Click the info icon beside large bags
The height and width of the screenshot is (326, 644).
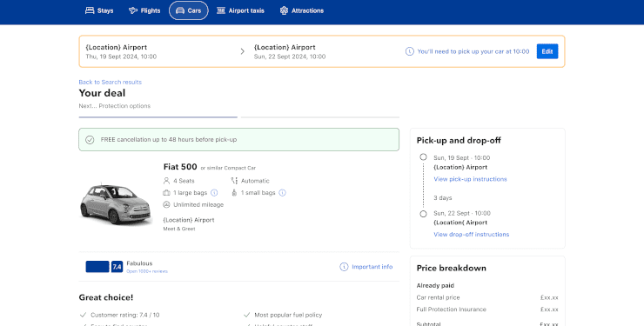click(x=214, y=193)
